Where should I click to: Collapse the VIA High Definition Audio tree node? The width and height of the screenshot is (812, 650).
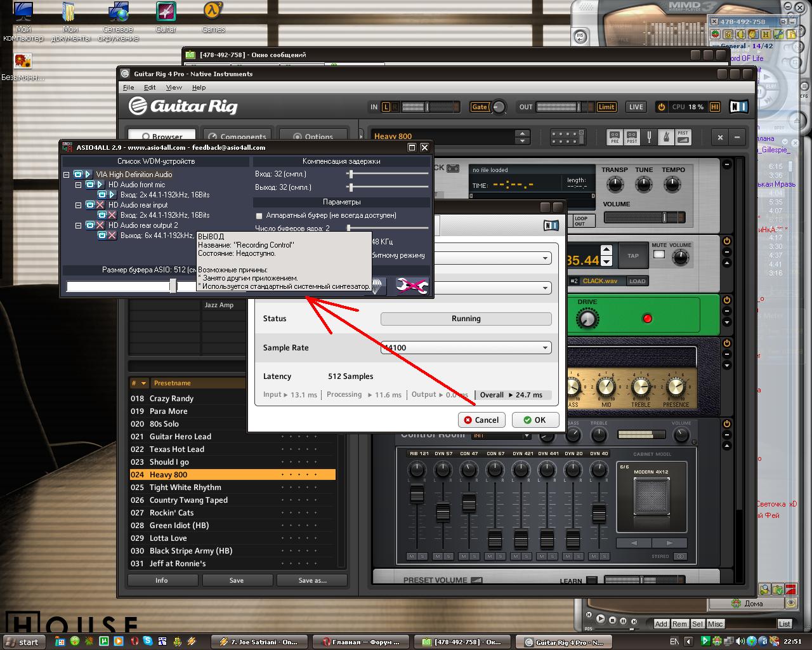coord(66,175)
